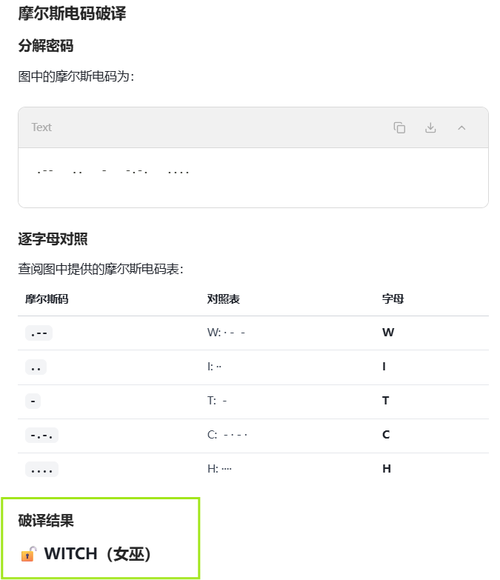The width and height of the screenshot is (500, 580).
Task: Select Morse code chip in I row
Action: [36, 367]
